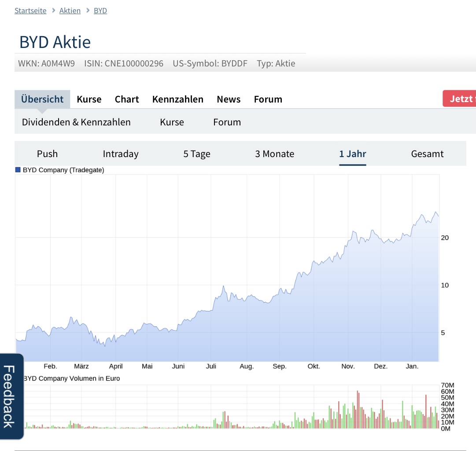Select the 1 Jahr chart range
Viewport: 476px width, 451px height.
pyautogui.click(x=353, y=154)
